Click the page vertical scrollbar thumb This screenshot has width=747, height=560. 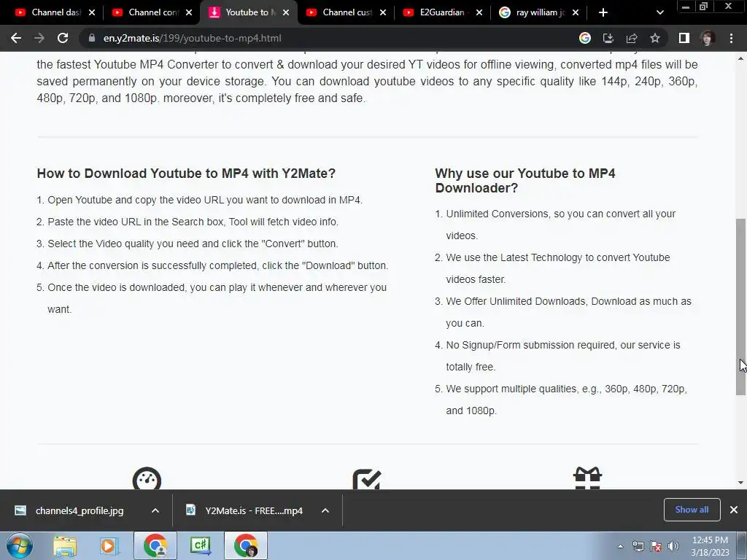tap(740, 306)
